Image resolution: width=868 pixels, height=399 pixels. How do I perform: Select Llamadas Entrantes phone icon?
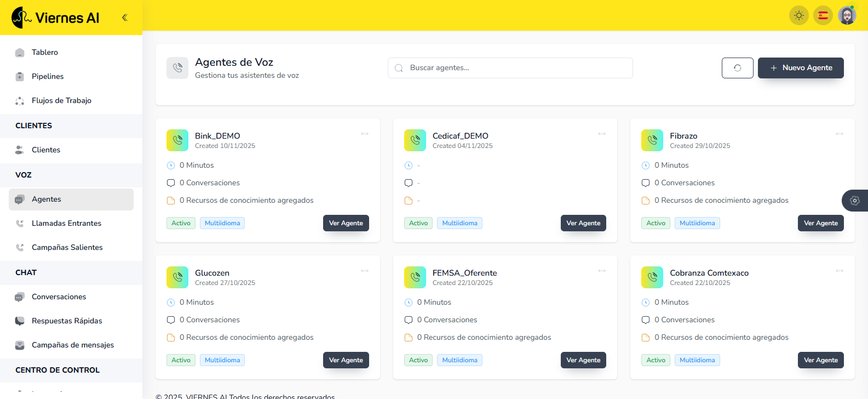pos(20,224)
